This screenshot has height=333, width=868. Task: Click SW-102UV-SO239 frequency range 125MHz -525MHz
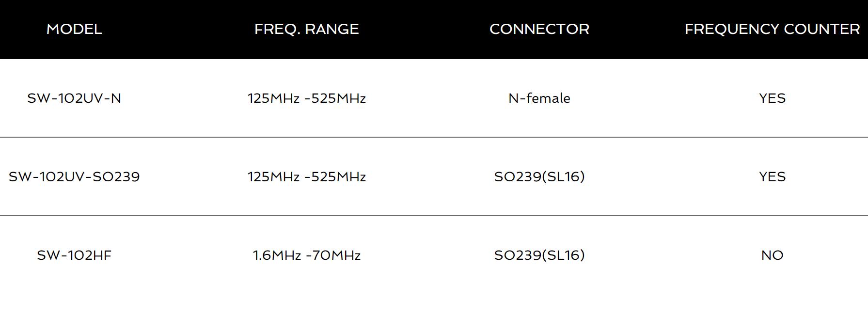(307, 177)
